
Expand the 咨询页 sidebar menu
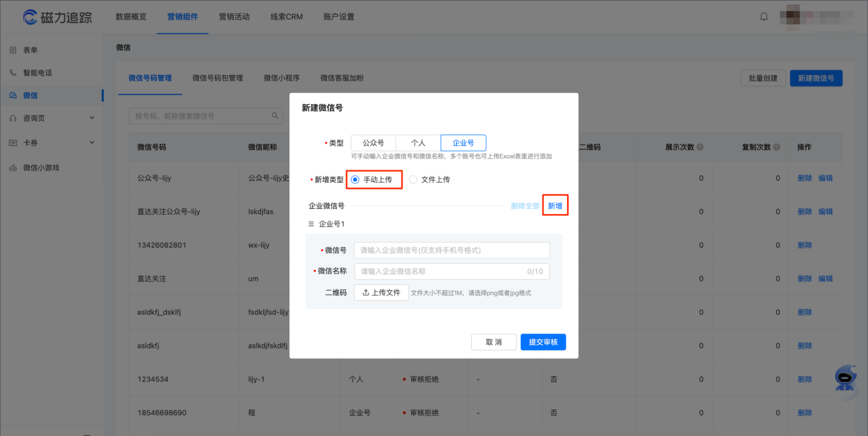click(x=91, y=117)
